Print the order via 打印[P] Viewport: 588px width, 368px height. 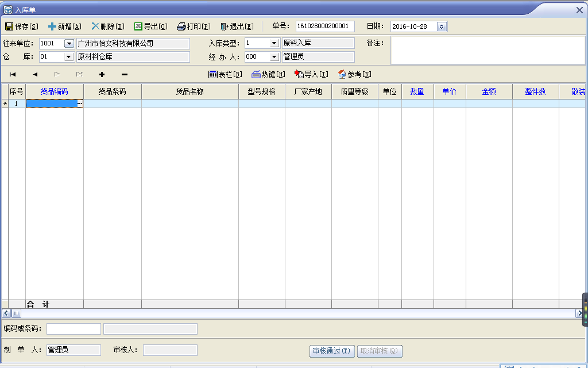click(194, 26)
